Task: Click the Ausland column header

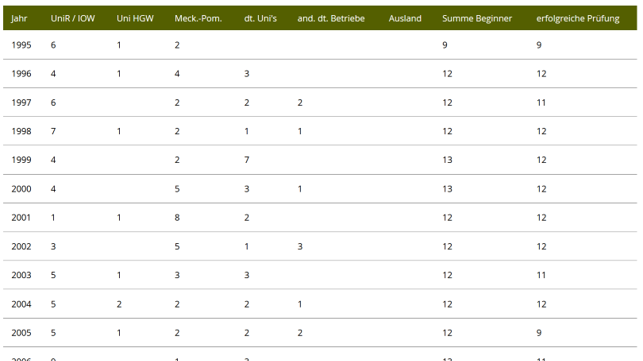Action: pyautogui.click(x=405, y=18)
